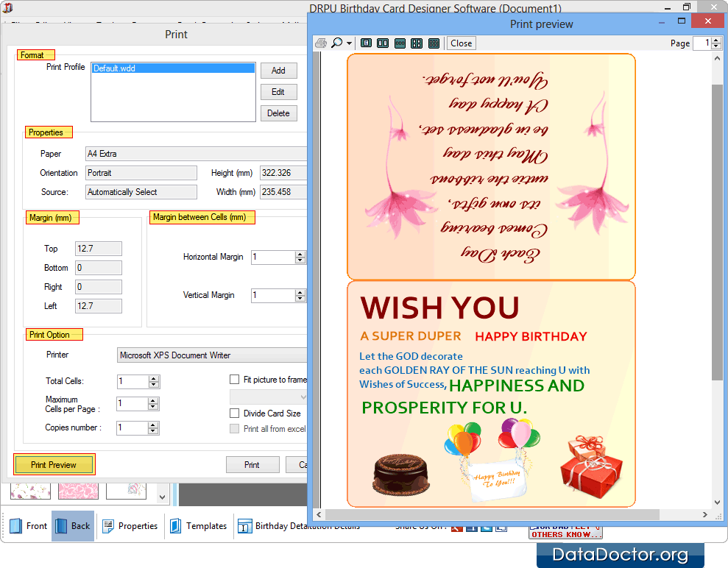Click the Add profile button
The image size is (728, 568).
(x=278, y=71)
